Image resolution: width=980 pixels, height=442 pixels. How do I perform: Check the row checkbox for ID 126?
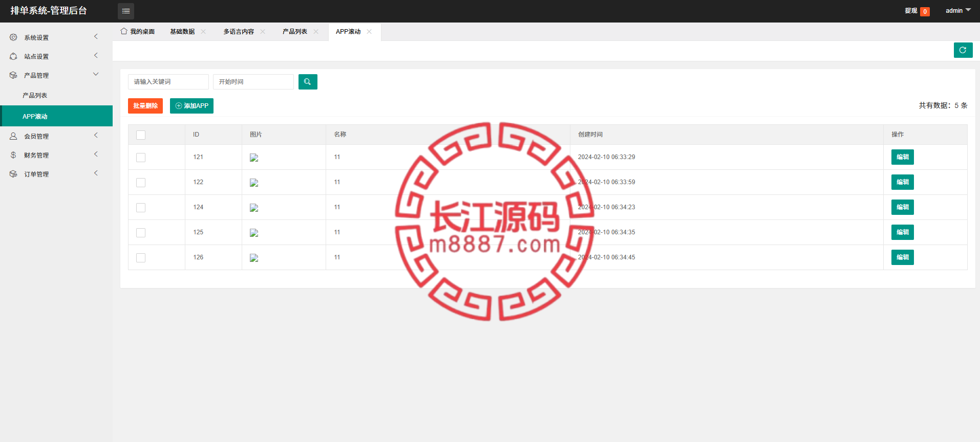pos(141,258)
